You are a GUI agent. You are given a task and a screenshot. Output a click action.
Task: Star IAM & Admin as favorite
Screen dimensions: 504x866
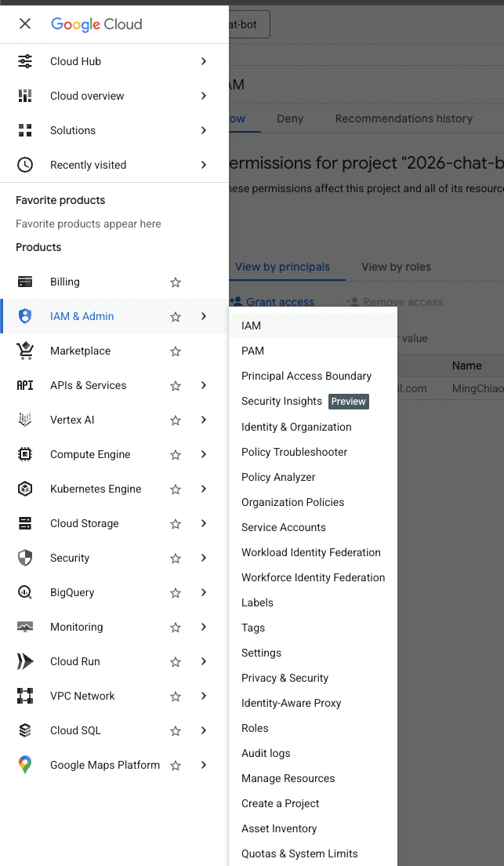[176, 316]
